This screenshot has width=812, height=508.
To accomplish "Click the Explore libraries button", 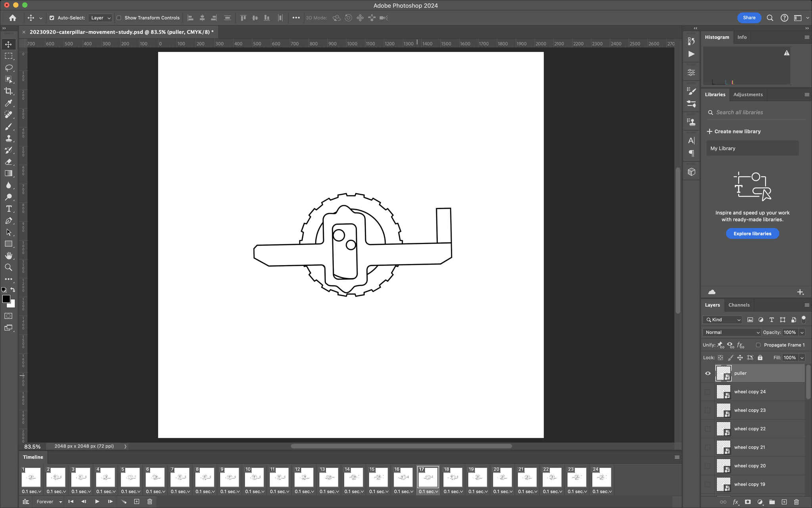I will pos(752,234).
